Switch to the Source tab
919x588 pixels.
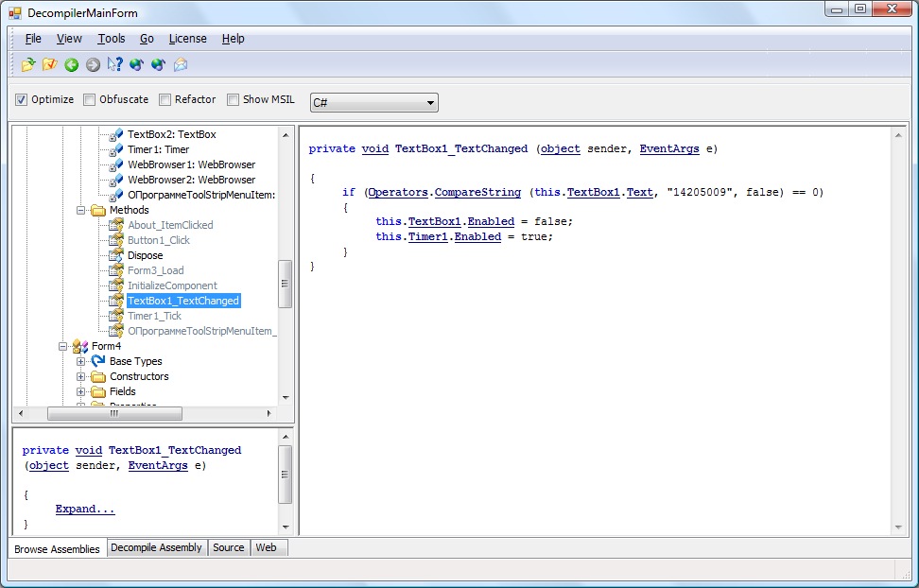[229, 547]
